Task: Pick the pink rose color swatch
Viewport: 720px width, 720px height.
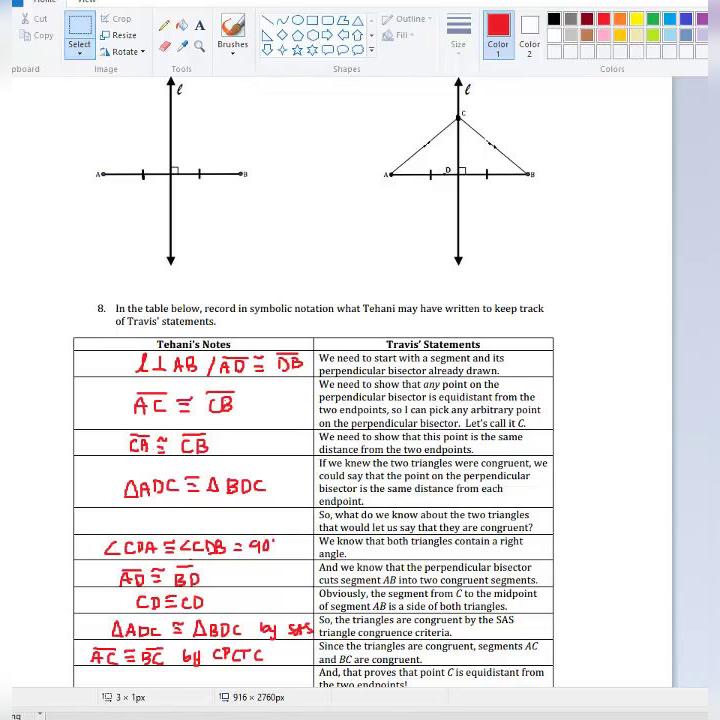Action: click(x=604, y=35)
